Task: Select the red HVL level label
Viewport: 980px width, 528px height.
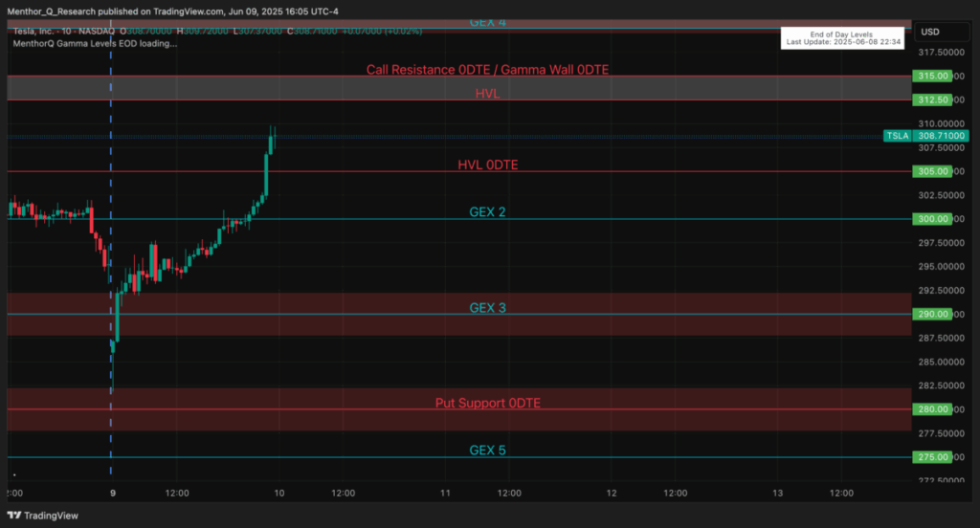Action: (487, 93)
